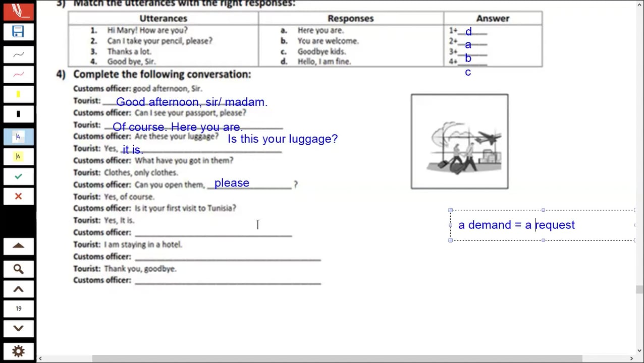The image size is (644, 363).
Task: Select the red freehand pen tool
Action: click(x=18, y=75)
